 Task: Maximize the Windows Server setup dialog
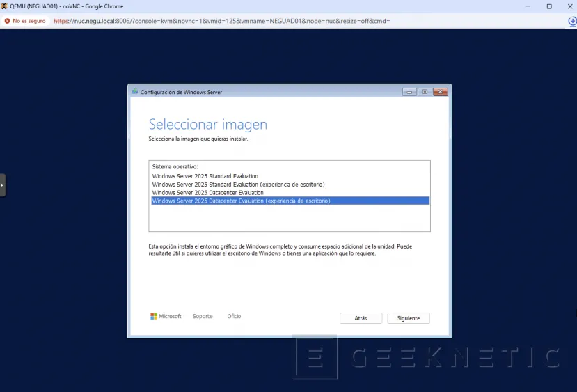[425, 92]
